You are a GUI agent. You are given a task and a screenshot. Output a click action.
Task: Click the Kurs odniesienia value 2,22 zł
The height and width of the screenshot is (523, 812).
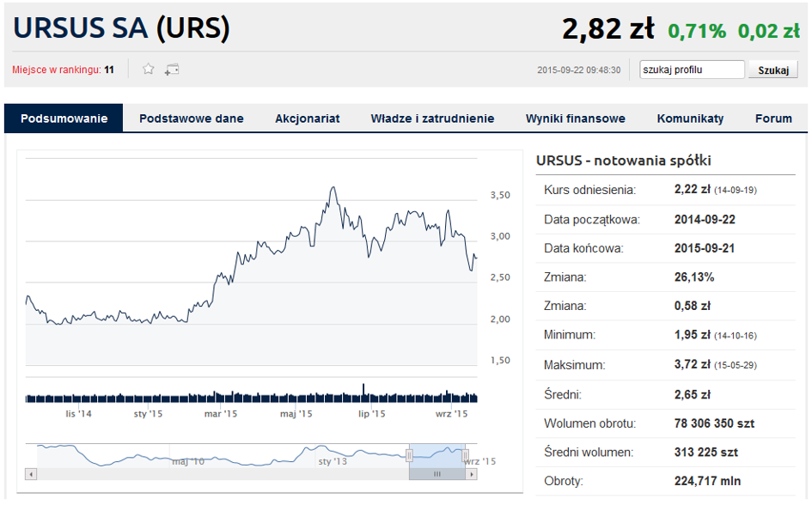click(x=692, y=190)
